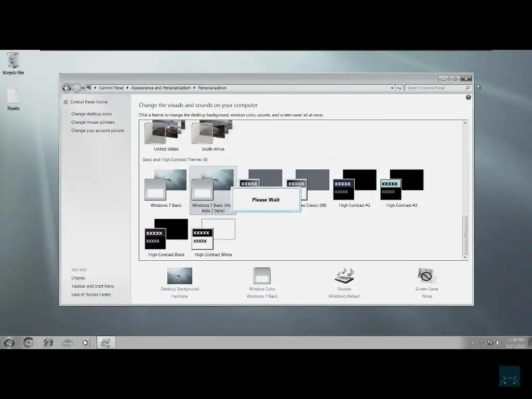Open the Help question mark icon
Screen dimensions: 532x399
coord(468,97)
